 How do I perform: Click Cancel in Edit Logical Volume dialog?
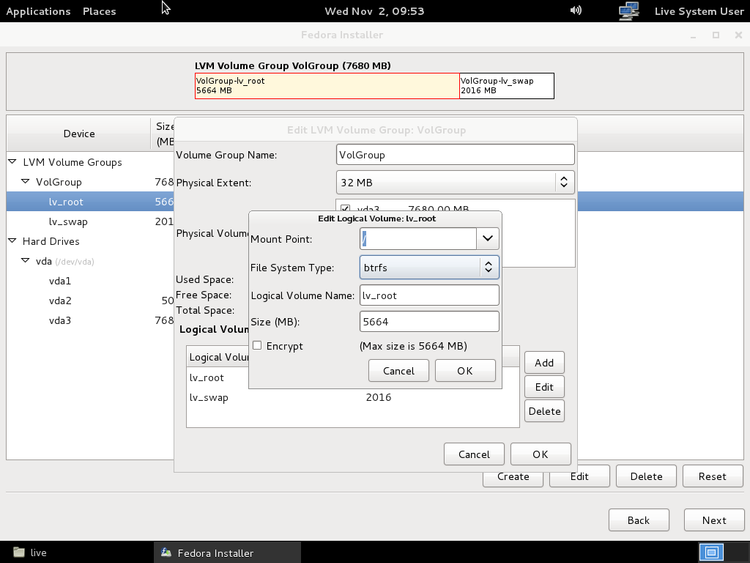(x=398, y=370)
